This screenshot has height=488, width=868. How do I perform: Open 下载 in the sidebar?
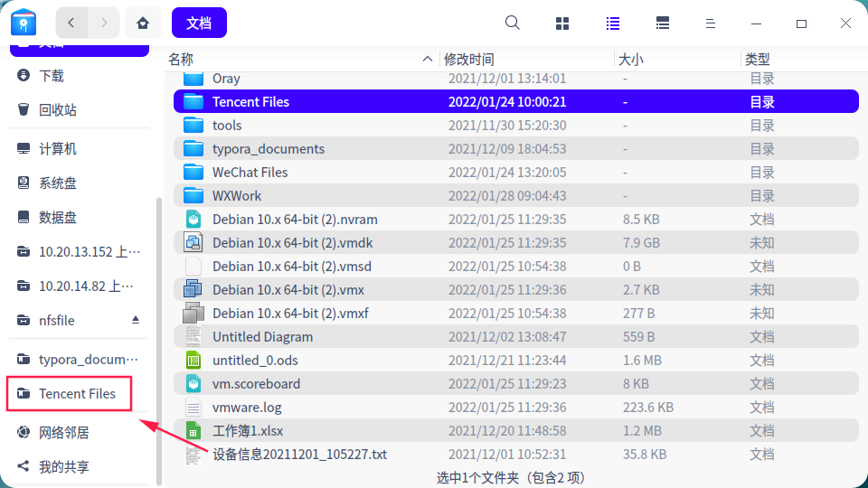[80, 76]
